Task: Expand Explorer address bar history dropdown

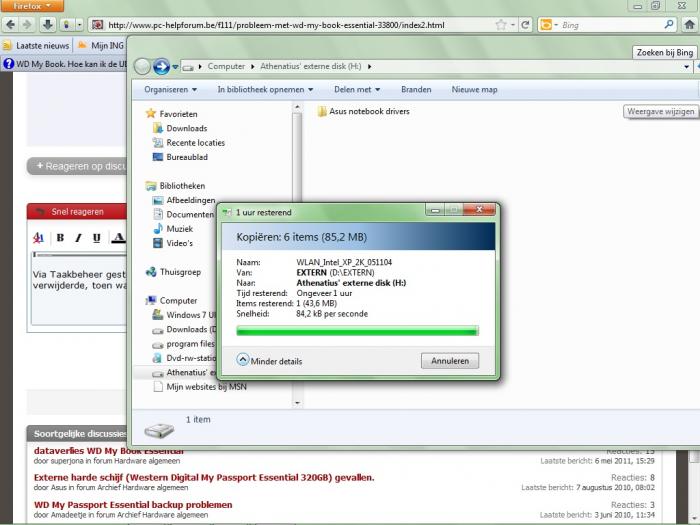Action: 686,67
